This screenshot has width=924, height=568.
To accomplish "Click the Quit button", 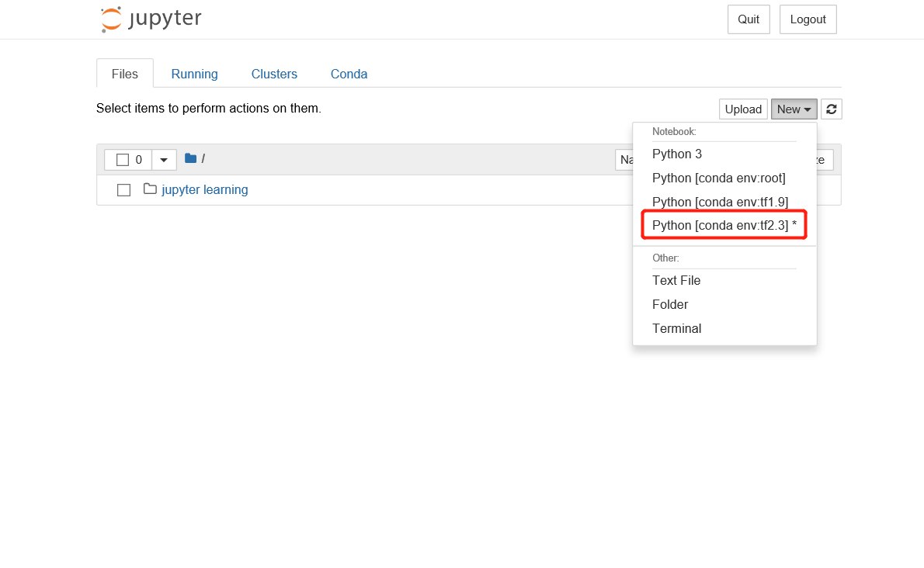I will pos(749,19).
